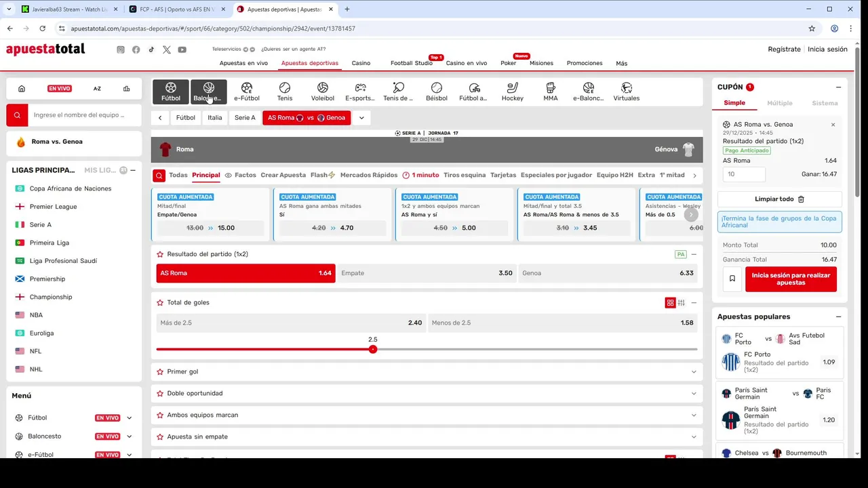Switch Total de goles to grid view
Image resolution: width=868 pixels, height=488 pixels.
tap(670, 303)
